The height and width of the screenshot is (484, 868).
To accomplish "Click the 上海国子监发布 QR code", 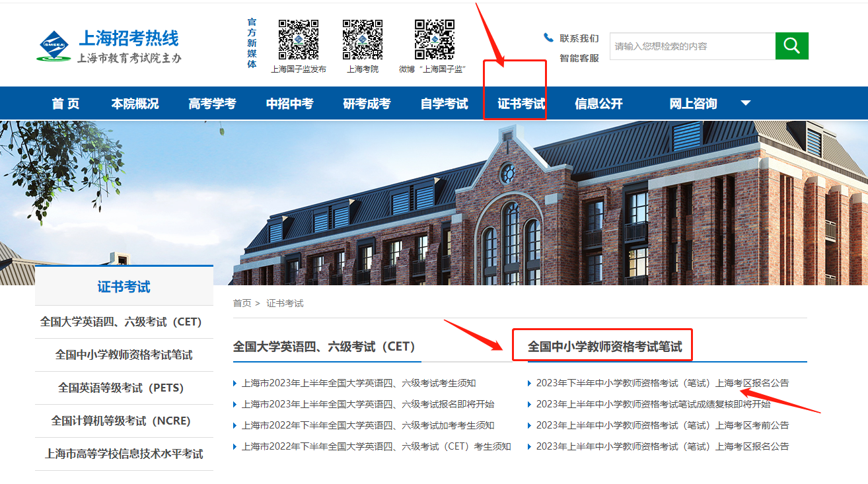I will (x=298, y=40).
